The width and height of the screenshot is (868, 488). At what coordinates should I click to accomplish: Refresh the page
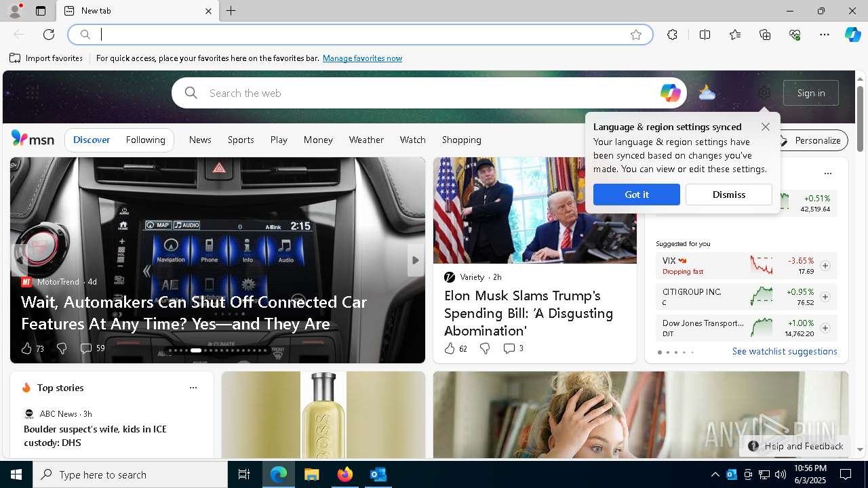click(49, 35)
